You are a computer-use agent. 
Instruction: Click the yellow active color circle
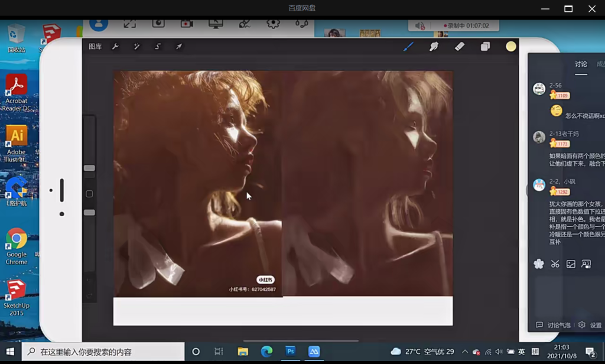511,47
